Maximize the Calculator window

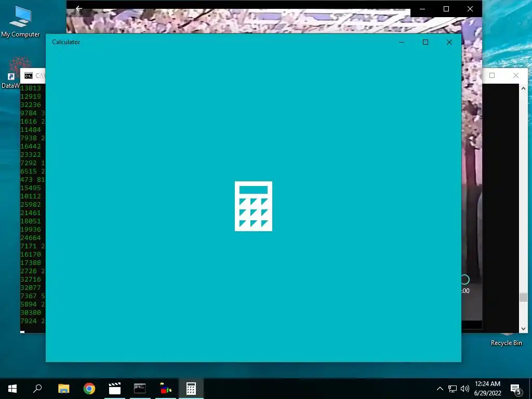click(425, 42)
